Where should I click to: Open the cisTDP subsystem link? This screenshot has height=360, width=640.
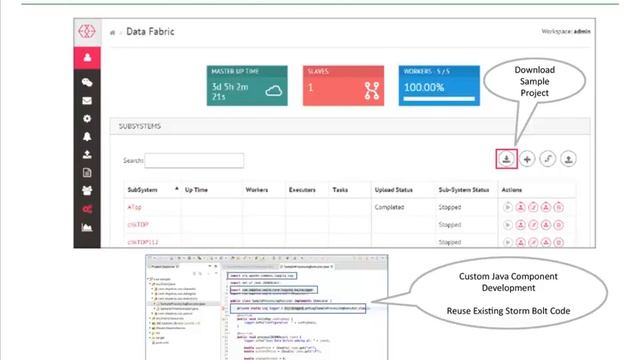pyautogui.click(x=138, y=225)
